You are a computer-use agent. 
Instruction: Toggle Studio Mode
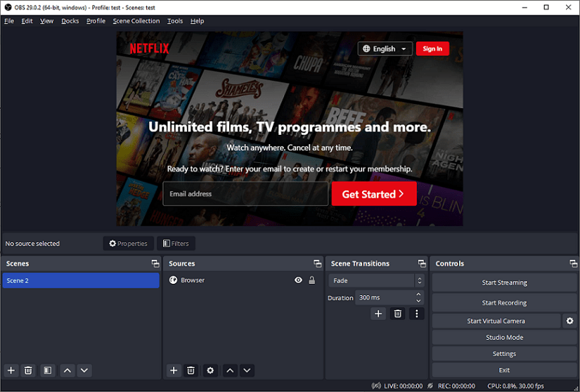[505, 337]
